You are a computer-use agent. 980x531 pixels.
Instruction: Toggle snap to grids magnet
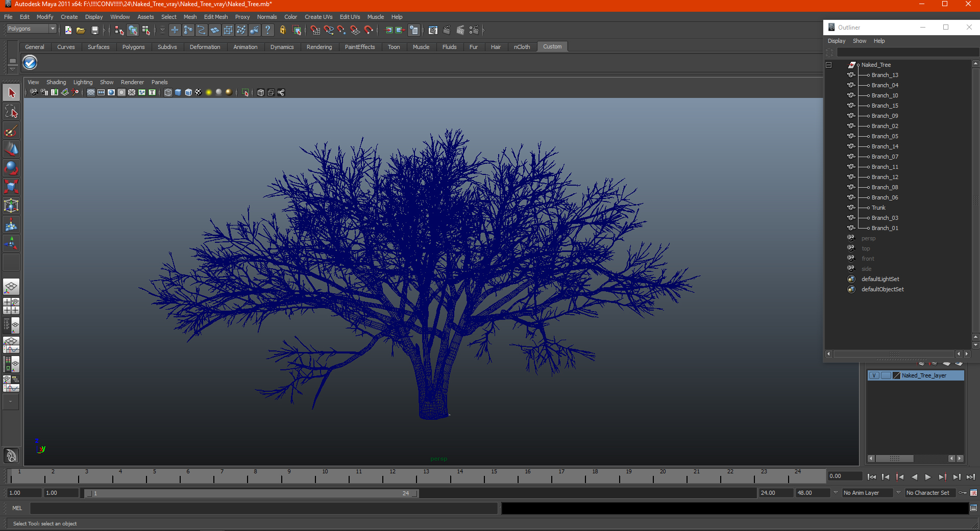(315, 31)
